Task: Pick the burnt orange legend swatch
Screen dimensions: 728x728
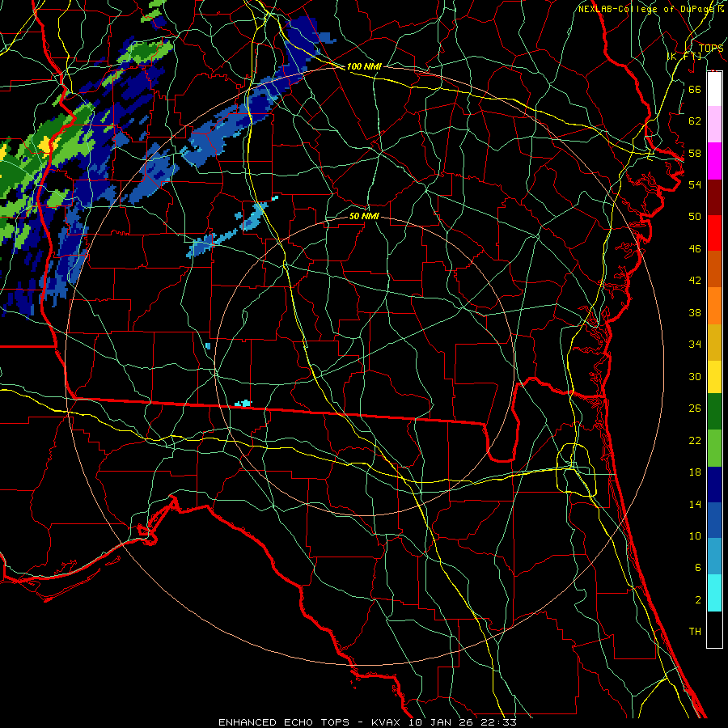Action: pyautogui.click(x=714, y=269)
